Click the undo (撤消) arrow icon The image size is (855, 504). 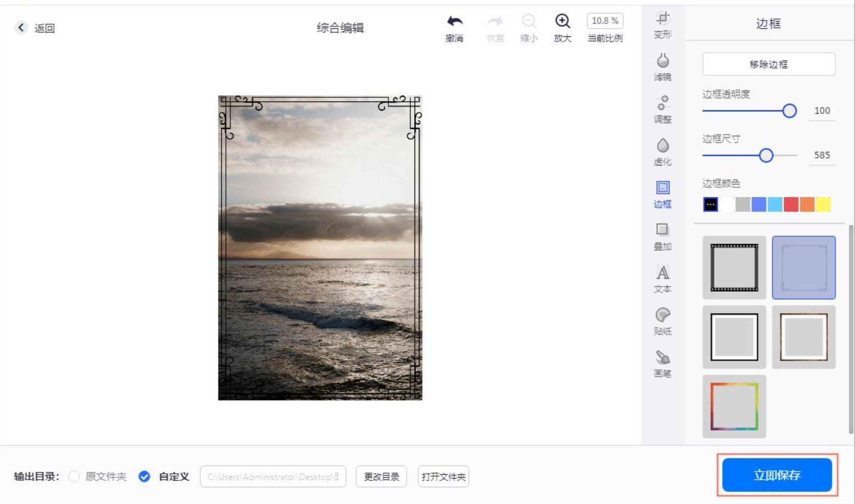[454, 21]
